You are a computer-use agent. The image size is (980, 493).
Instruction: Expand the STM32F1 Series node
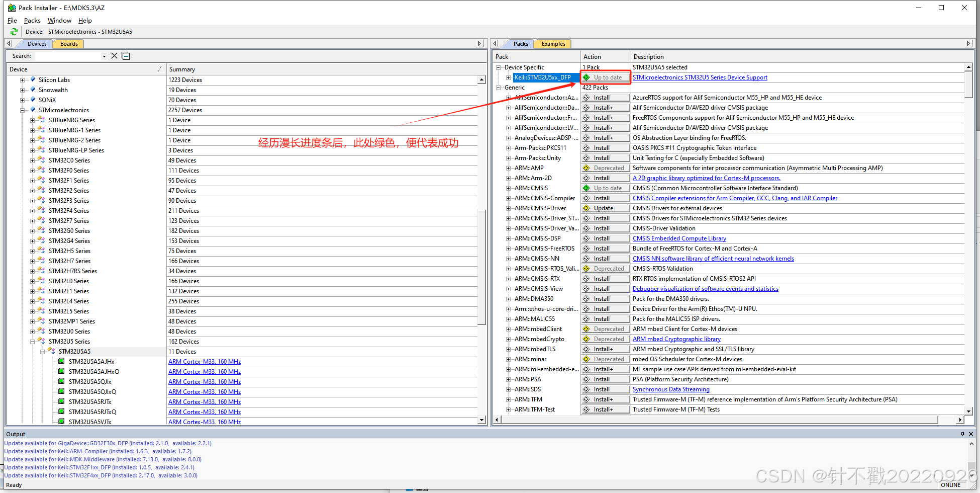click(32, 181)
